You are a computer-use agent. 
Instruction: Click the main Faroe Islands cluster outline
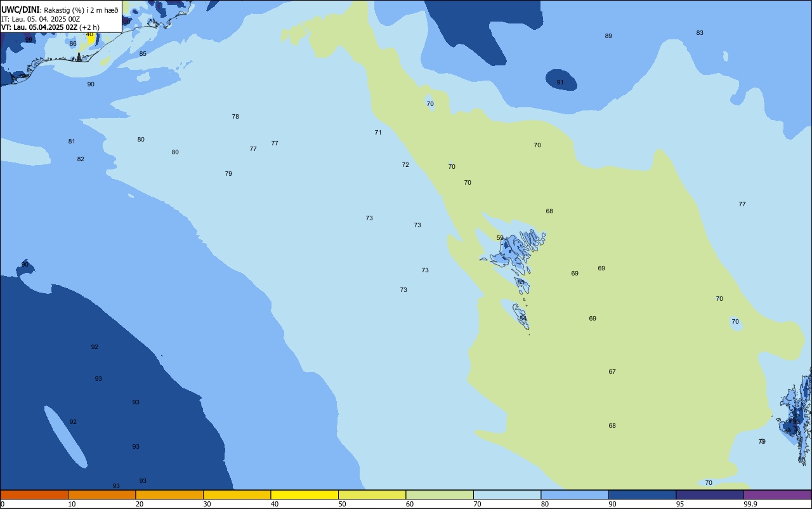[x=514, y=251]
